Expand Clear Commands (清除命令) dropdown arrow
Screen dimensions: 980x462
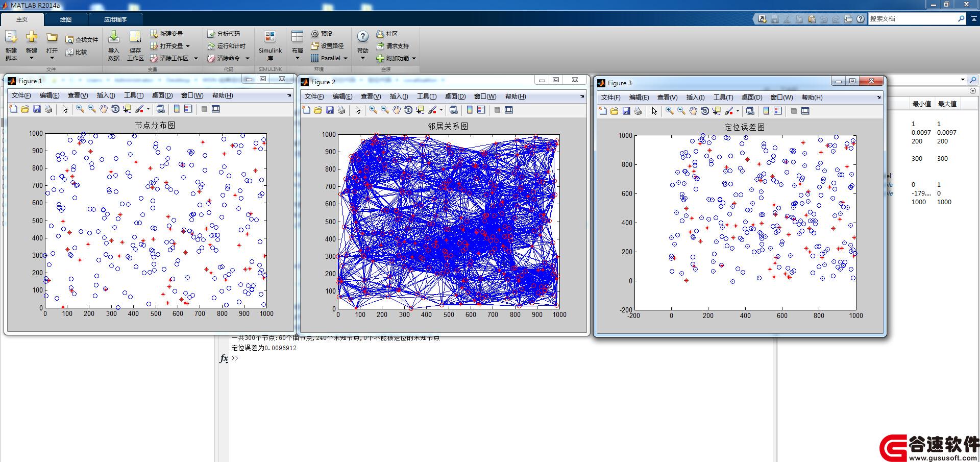click(x=248, y=58)
